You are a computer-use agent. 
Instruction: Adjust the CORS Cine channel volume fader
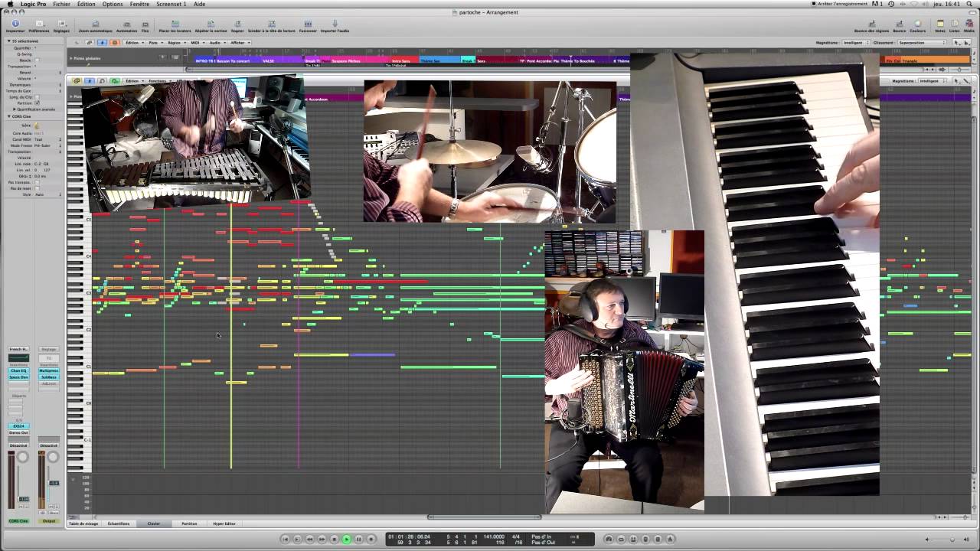(24, 499)
